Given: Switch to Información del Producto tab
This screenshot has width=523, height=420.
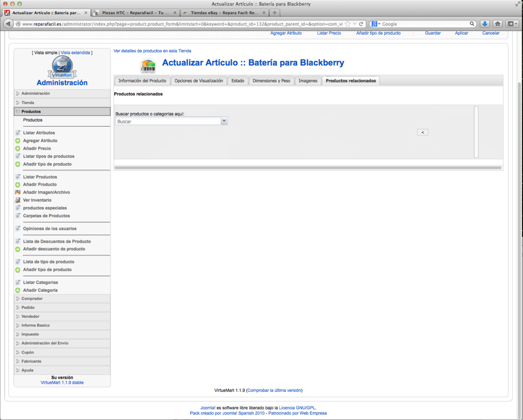Looking at the screenshot, I should (142, 81).
